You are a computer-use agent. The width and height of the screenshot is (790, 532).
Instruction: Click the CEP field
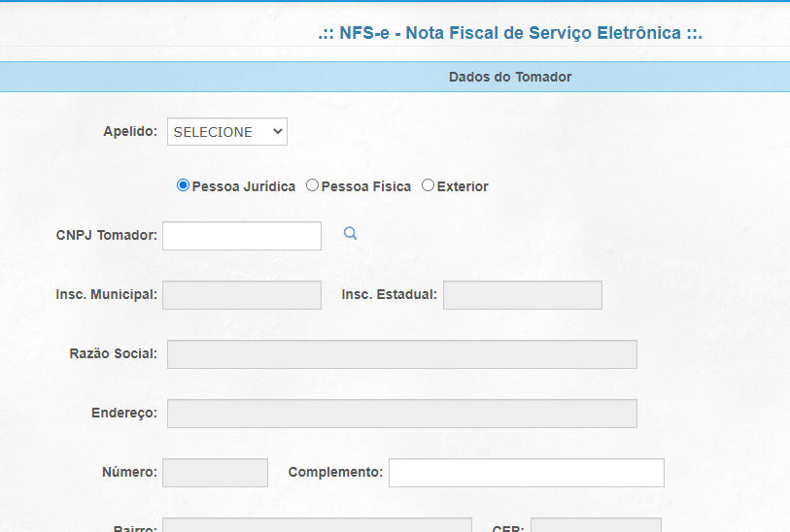click(595, 525)
